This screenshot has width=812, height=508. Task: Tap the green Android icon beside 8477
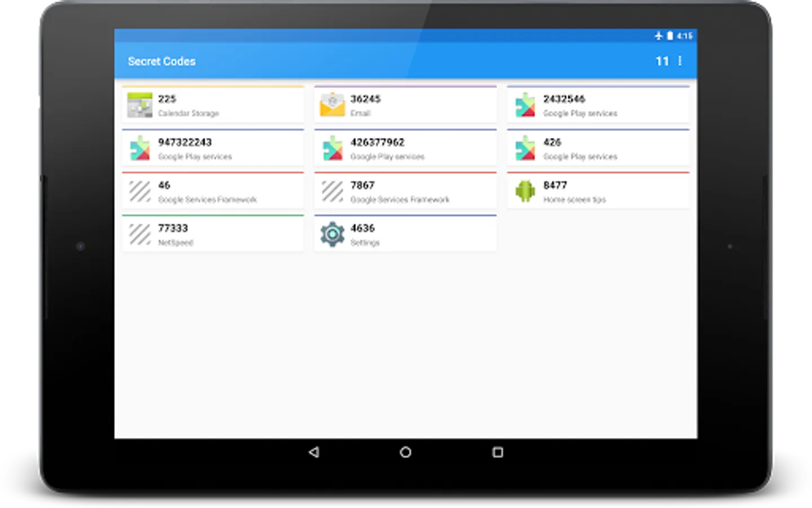[525, 191]
